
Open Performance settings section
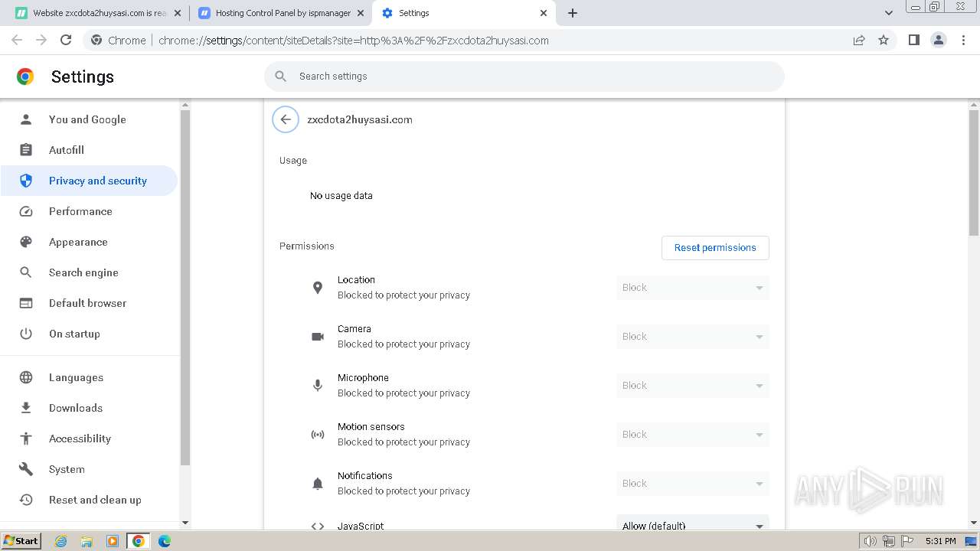pyautogui.click(x=89, y=211)
